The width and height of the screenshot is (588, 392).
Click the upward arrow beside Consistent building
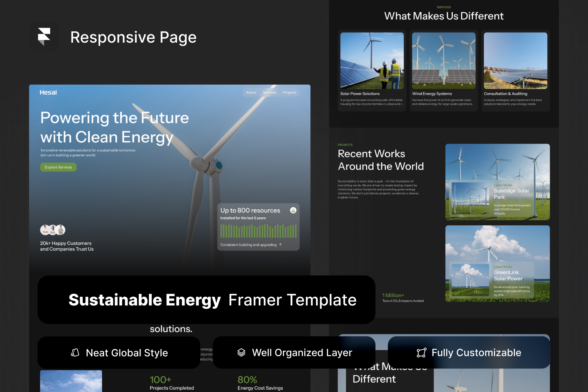click(280, 245)
